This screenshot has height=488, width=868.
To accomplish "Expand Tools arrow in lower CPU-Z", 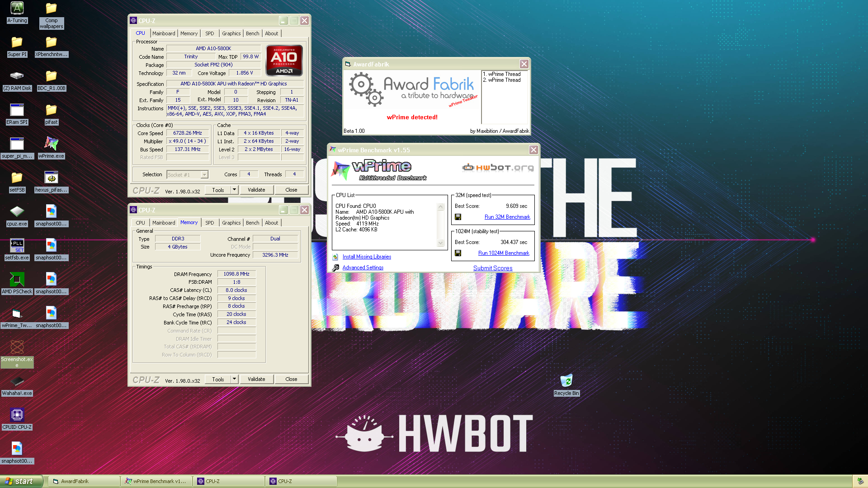I will tap(234, 379).
